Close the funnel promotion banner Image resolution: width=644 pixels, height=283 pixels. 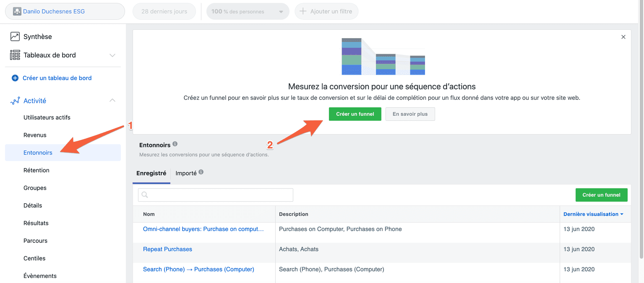click(x=623, y=37)
